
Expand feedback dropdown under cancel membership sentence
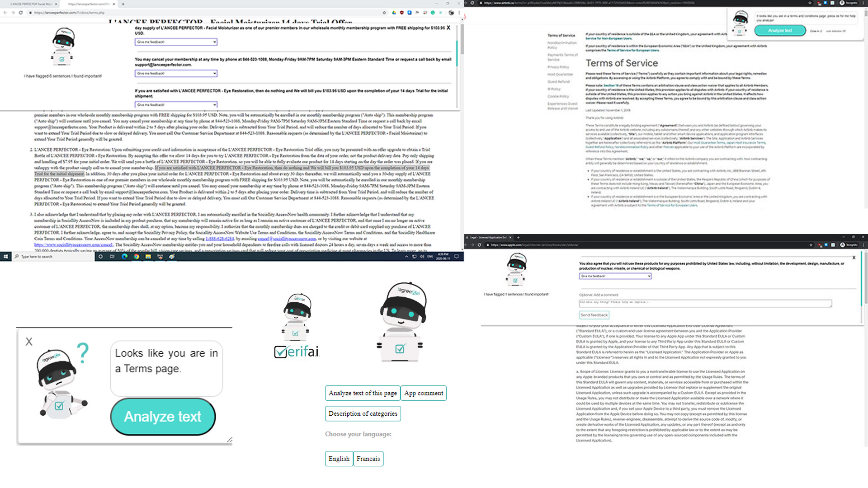(x=176, y=73)
